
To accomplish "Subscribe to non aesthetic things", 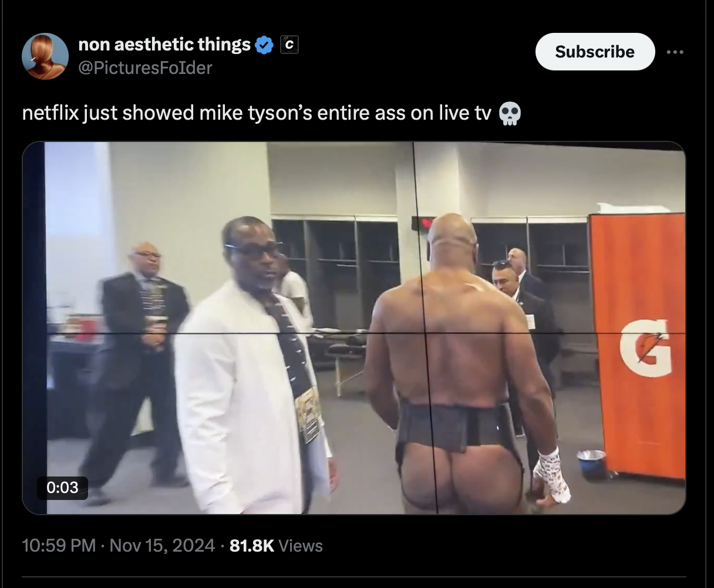I will point(595,52).
